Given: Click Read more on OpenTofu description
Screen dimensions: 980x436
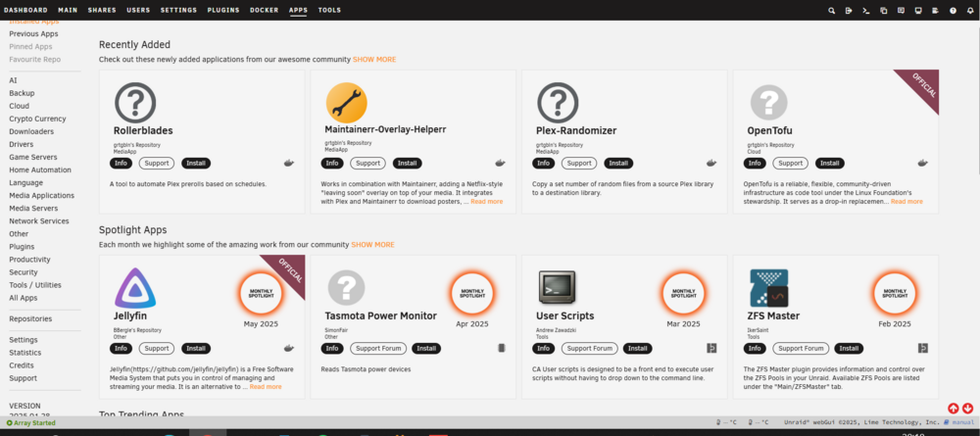Looking at the screenshot, I should (x=906, y=202).
